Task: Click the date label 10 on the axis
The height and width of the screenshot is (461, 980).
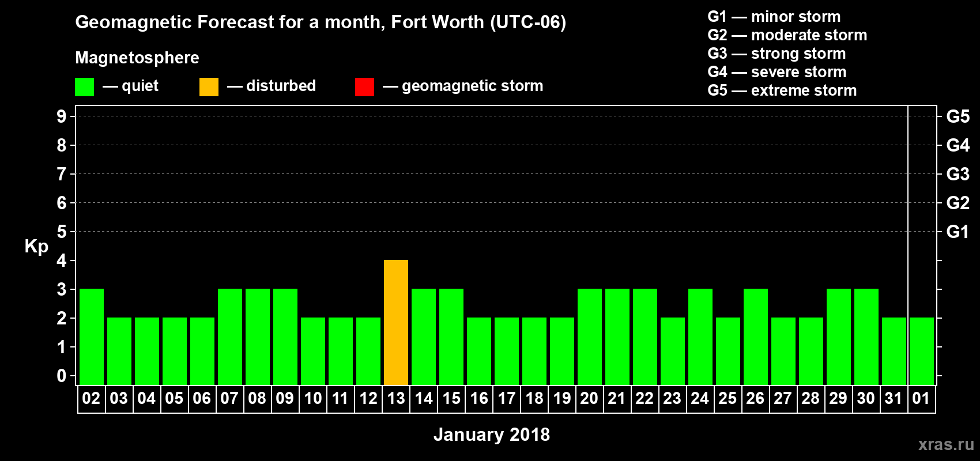Action: click(x=313, y=398)
